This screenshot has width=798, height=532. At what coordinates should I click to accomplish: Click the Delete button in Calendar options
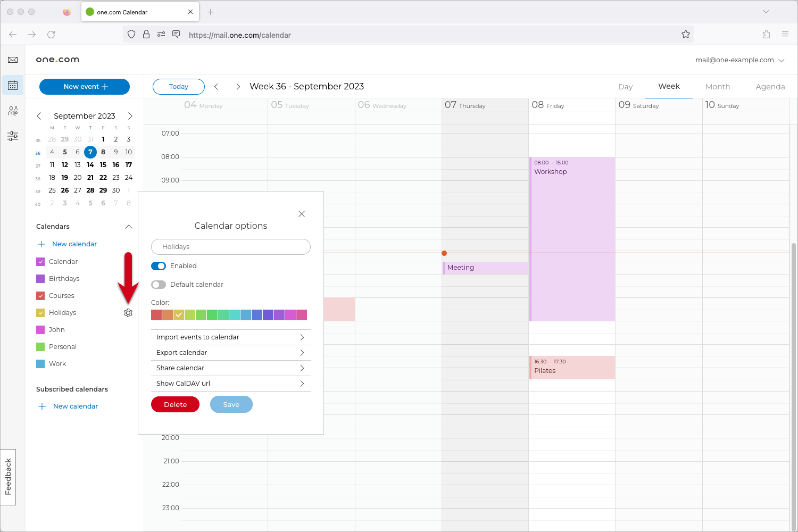tap(175, 404)
